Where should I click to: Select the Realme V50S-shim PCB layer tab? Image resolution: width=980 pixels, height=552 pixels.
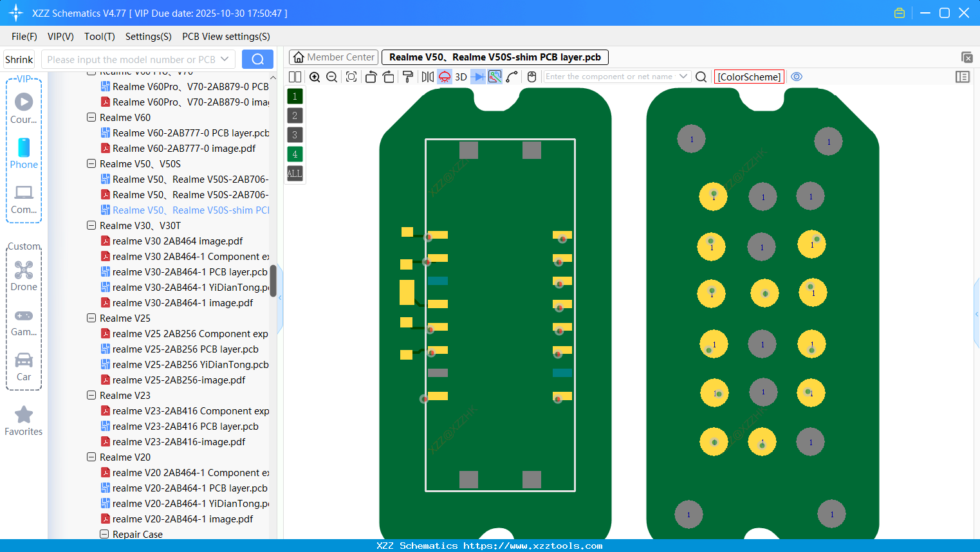point(495,57)
